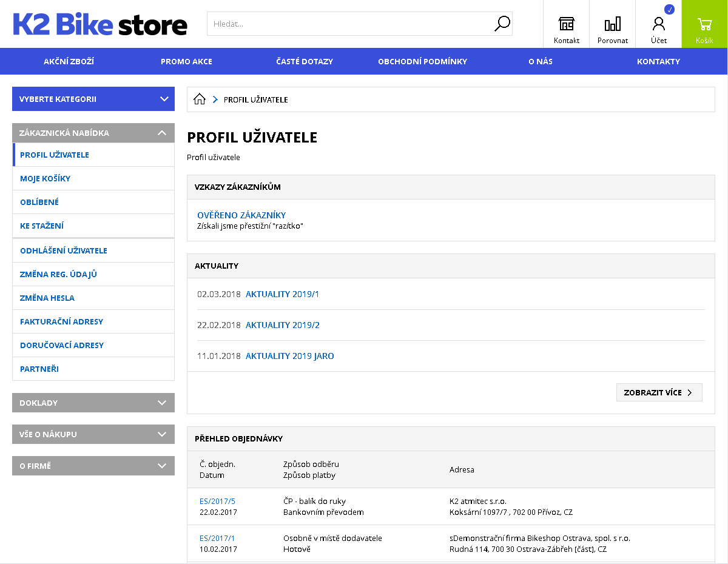
Task: Open the Promo akce menu item
Action: coord(186,61)
